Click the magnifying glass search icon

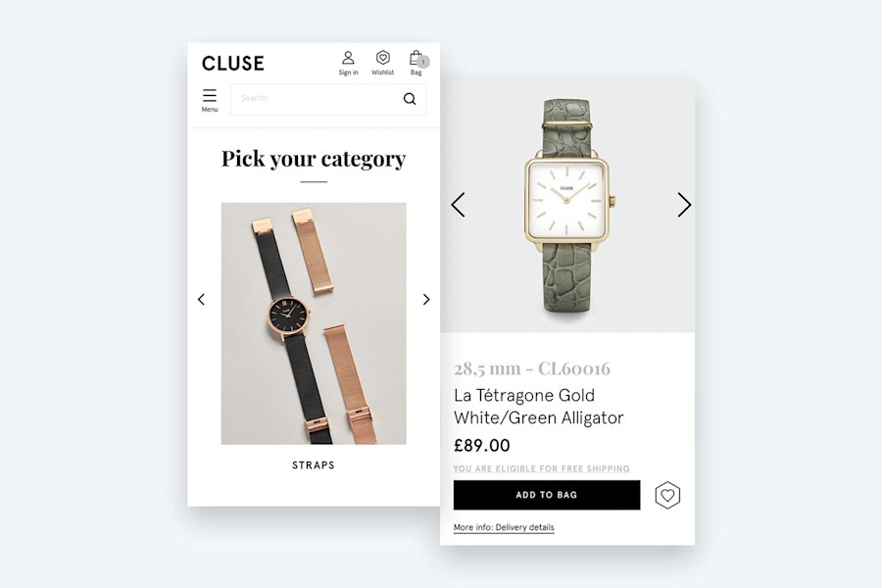[x=410, y=99]
